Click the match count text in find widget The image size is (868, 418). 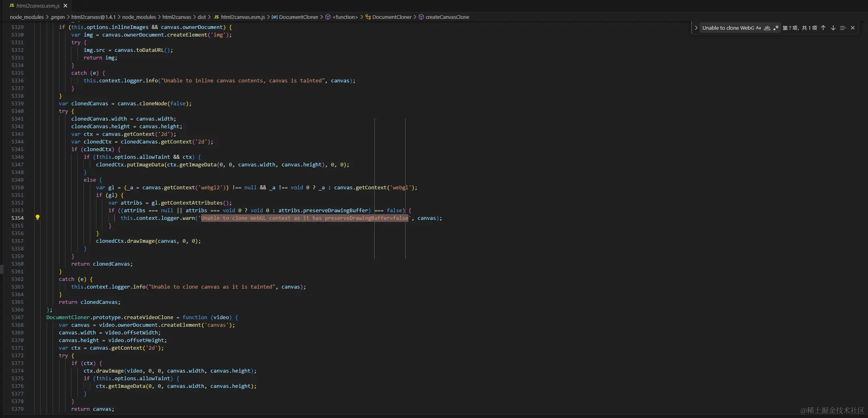(800, 28)
